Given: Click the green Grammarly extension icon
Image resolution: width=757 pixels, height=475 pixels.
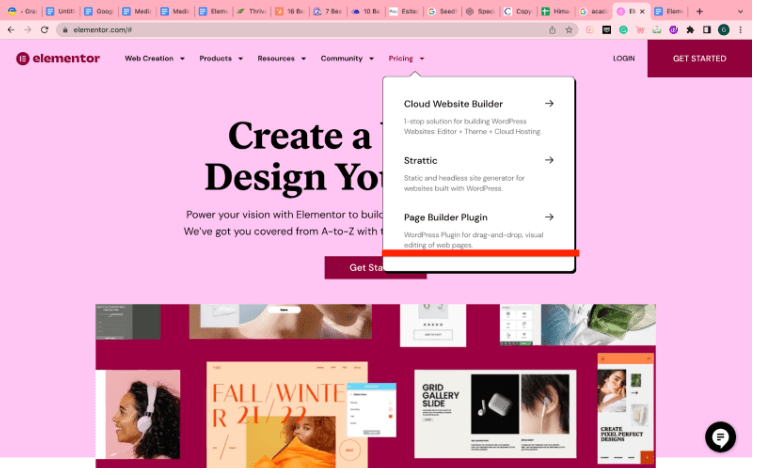Looking at the screenshot, I should (x=623, y=30).
